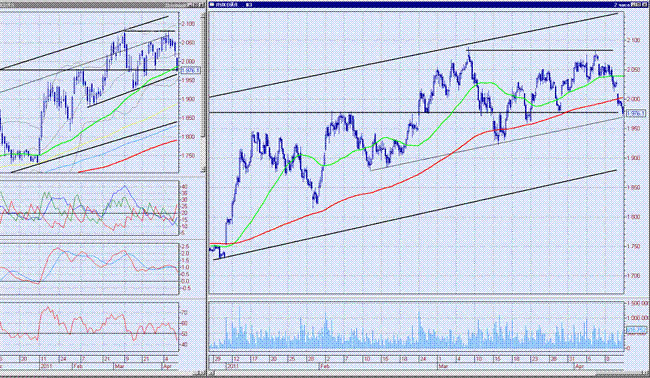The height and width of the screenshot is (378, 650).
Task: Click the scroll arrow at bottom-left of right chart
Action: click(212, 373)
